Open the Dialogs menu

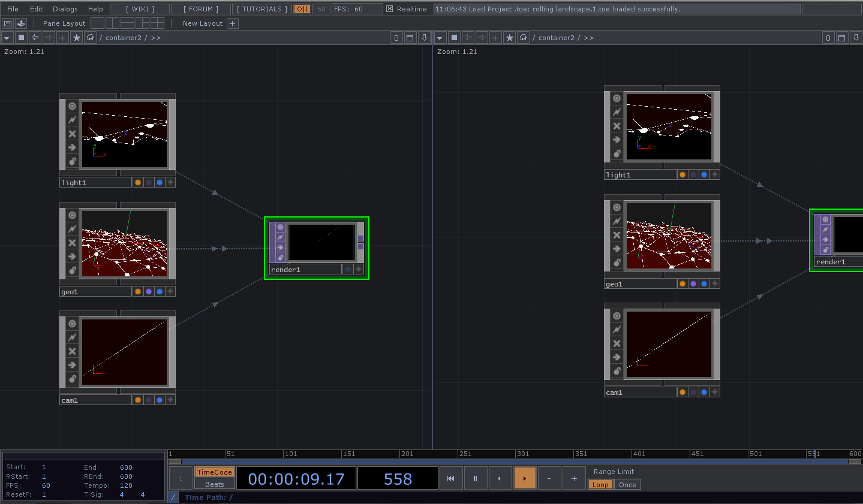[x=65, y=9]
